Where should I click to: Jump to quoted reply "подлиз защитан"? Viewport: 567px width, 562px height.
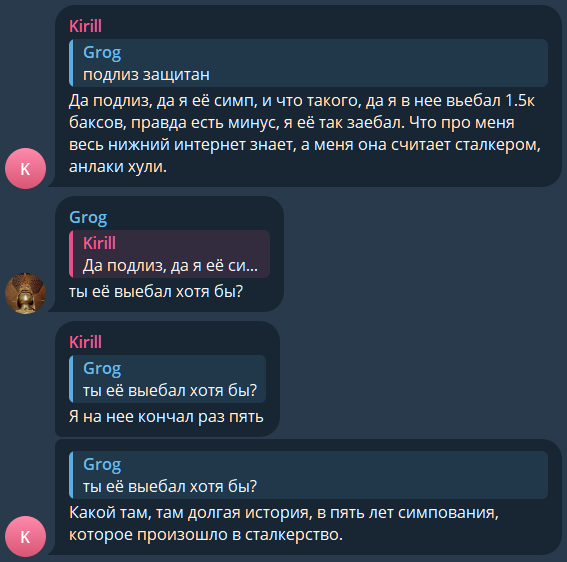click(x=308, y=63)
